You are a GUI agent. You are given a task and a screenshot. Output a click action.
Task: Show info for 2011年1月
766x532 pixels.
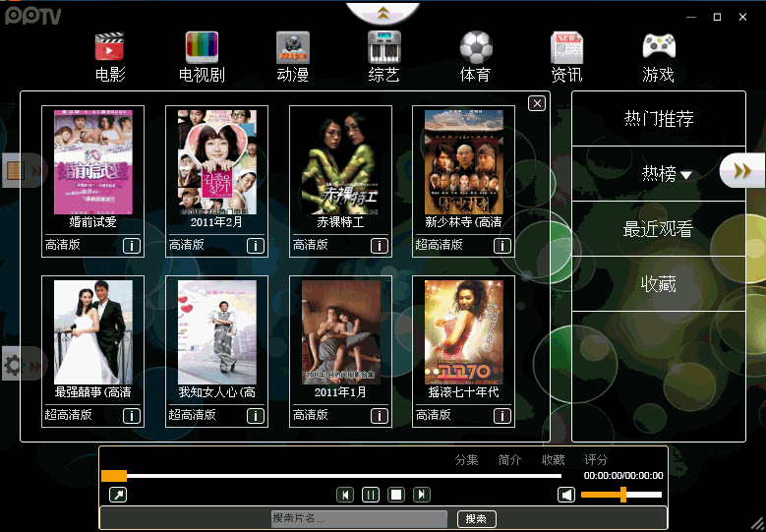point(380,416)
